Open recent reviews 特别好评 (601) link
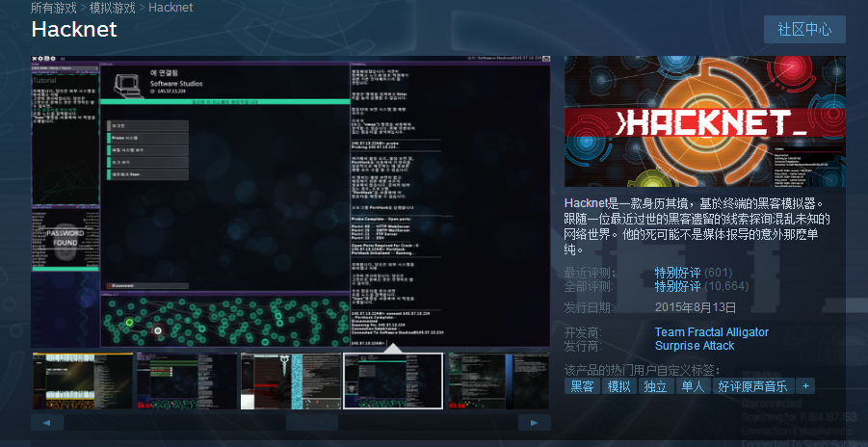 point(694,273)
